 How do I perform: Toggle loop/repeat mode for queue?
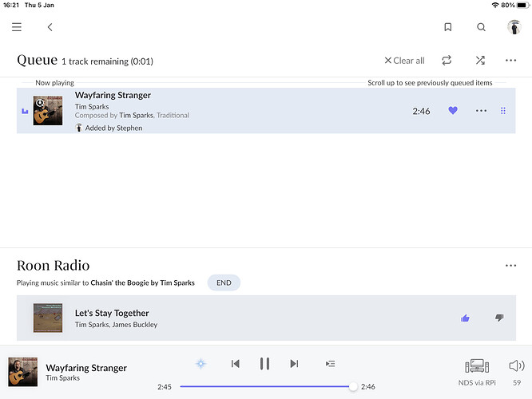pos(447,61)
